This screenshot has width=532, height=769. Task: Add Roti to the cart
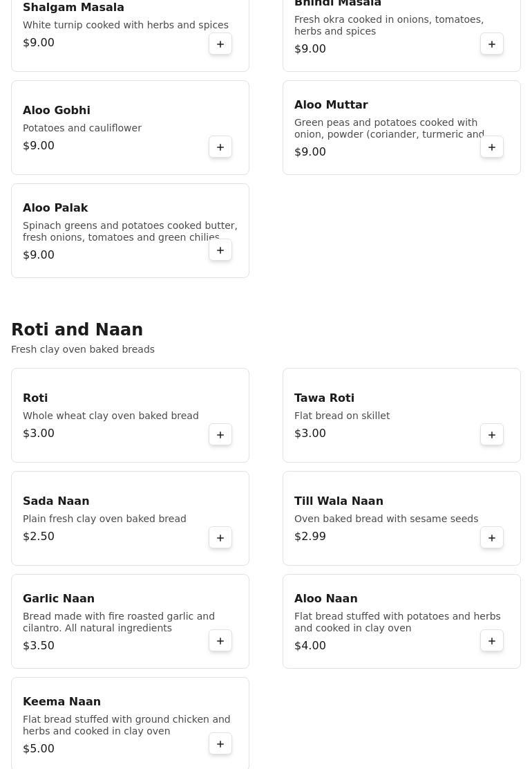point(220,435)
